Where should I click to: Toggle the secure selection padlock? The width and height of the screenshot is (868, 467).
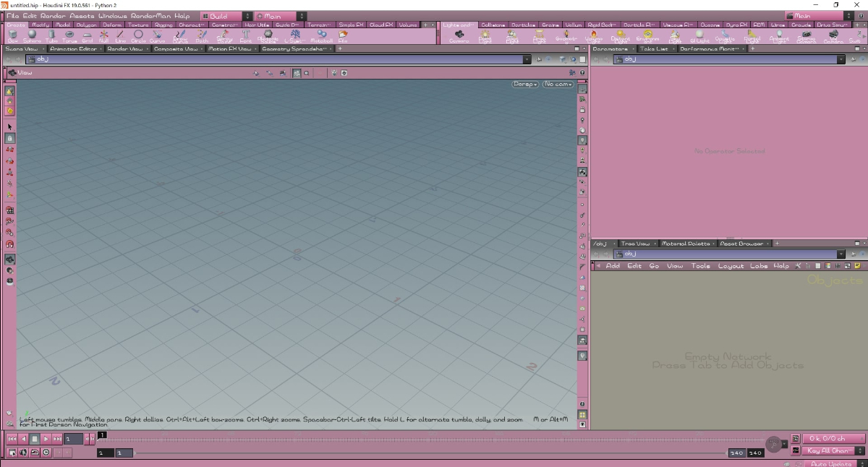coord(9,138)
